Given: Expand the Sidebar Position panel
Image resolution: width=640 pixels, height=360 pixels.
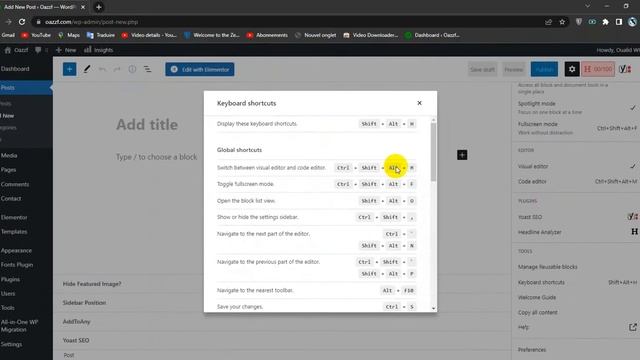Looking at the screenshot, I should click(282, 302).
